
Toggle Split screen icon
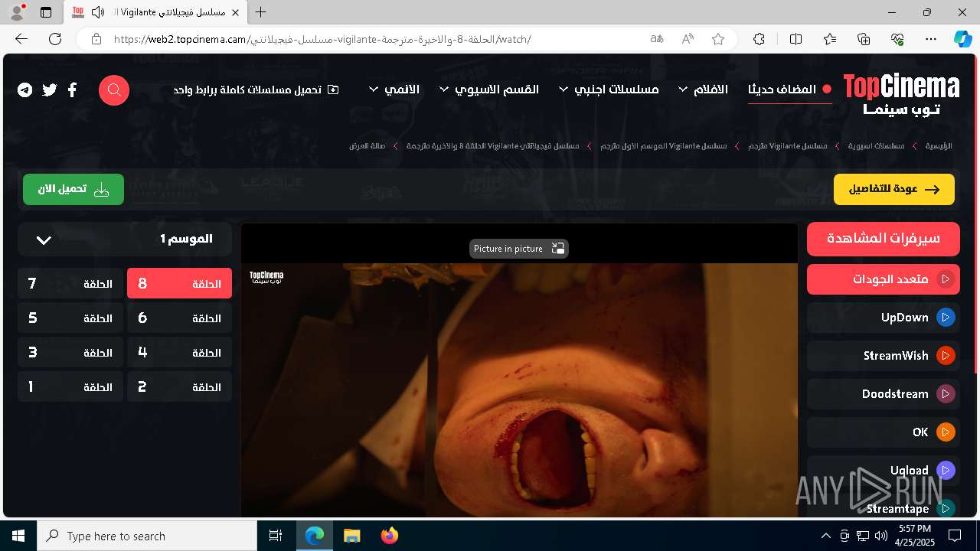tap(795, 39)
